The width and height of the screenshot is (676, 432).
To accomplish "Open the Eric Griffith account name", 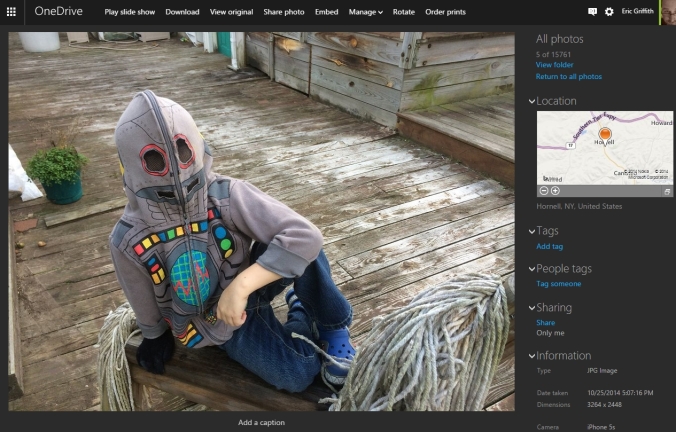I will [637, 11].
